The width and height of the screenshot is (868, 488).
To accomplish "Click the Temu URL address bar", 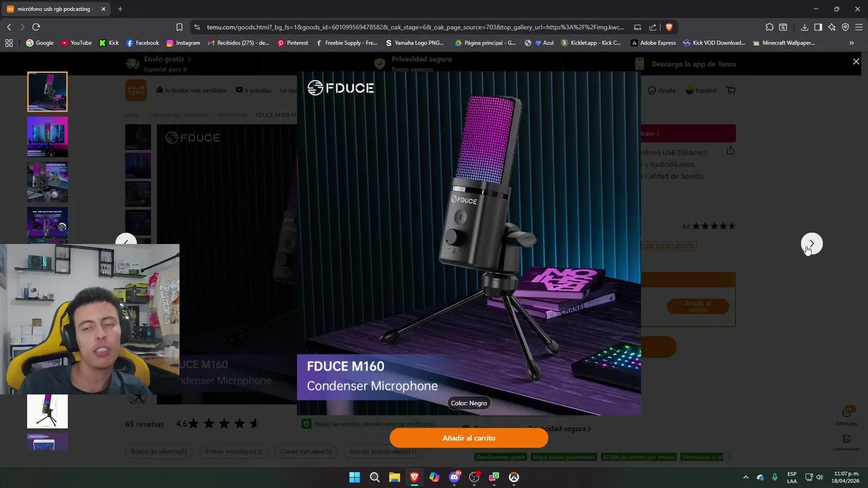I will tap(415, 27).
